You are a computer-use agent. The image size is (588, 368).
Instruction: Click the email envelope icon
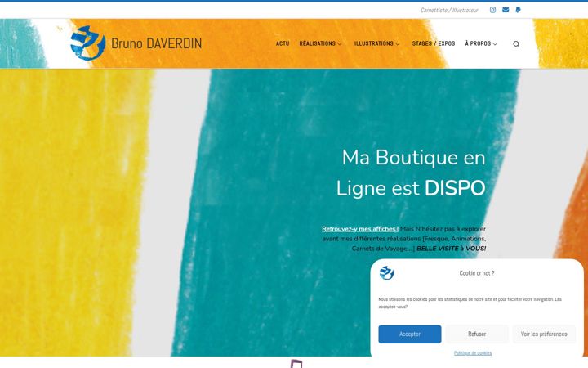[506, 10]
